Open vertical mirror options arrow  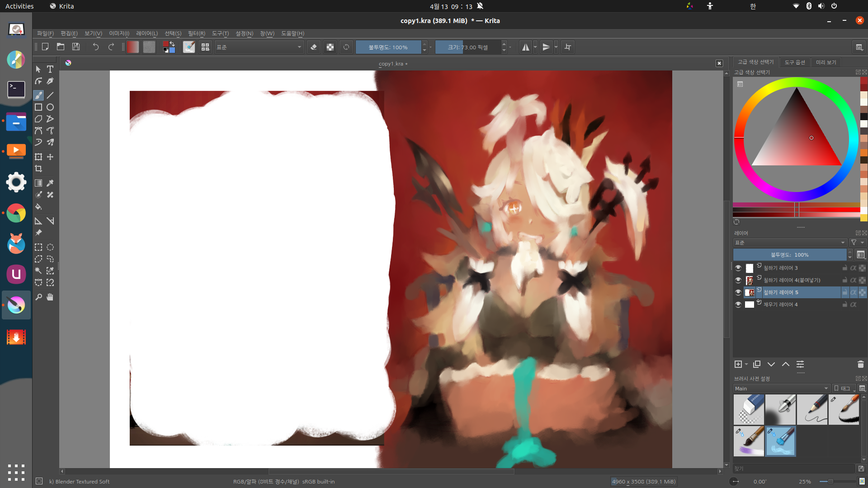tap(556, 47)
